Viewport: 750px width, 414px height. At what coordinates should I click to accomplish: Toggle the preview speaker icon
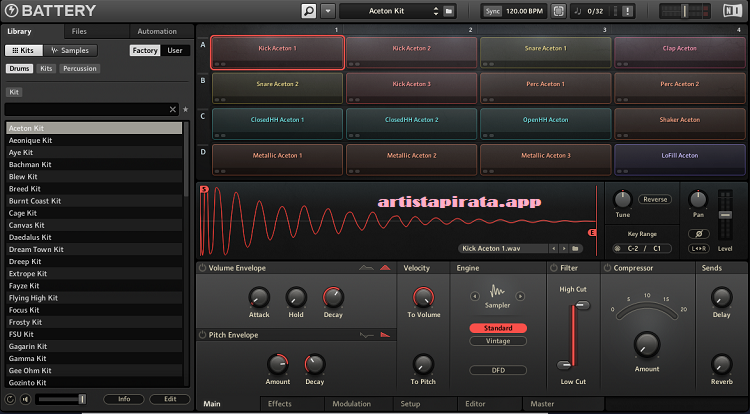[25, 399]
